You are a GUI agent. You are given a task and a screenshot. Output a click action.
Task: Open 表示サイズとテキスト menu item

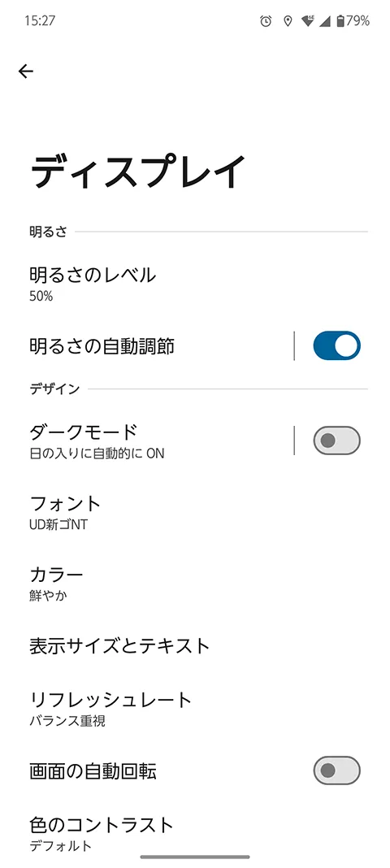[x=195, y=645]
